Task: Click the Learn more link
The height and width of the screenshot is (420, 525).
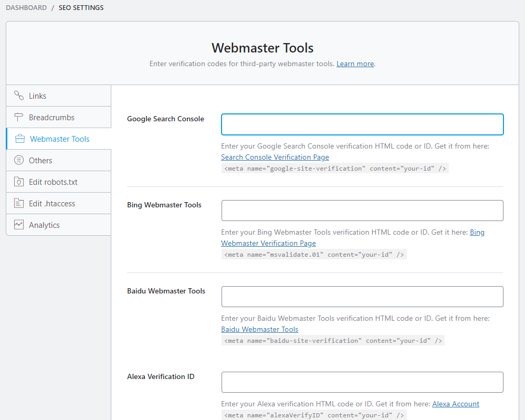Action: (355, 64)
